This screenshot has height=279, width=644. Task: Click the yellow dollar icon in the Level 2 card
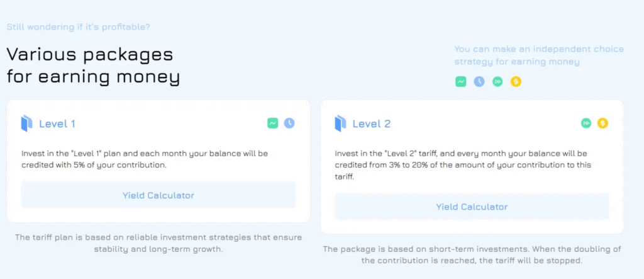pos(602,123)
